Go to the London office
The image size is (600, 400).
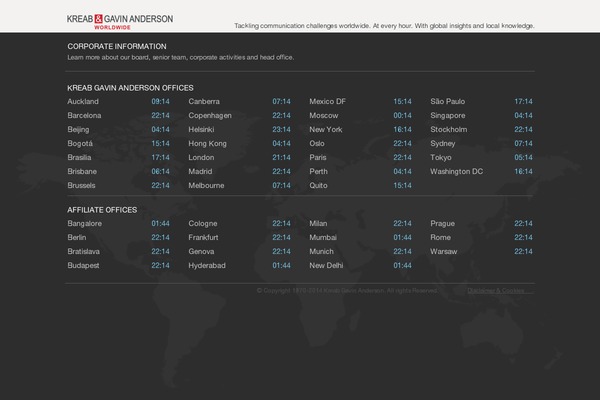pos(202,158)
